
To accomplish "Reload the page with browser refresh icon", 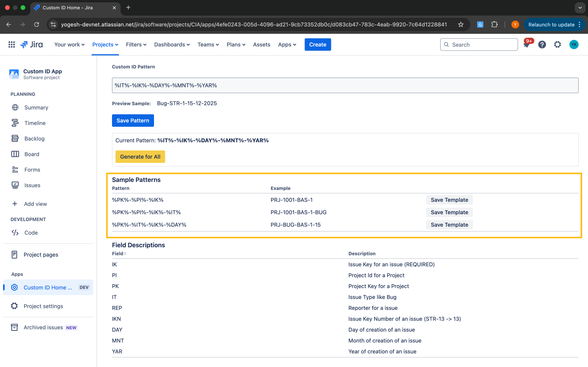I will [37, 24].
